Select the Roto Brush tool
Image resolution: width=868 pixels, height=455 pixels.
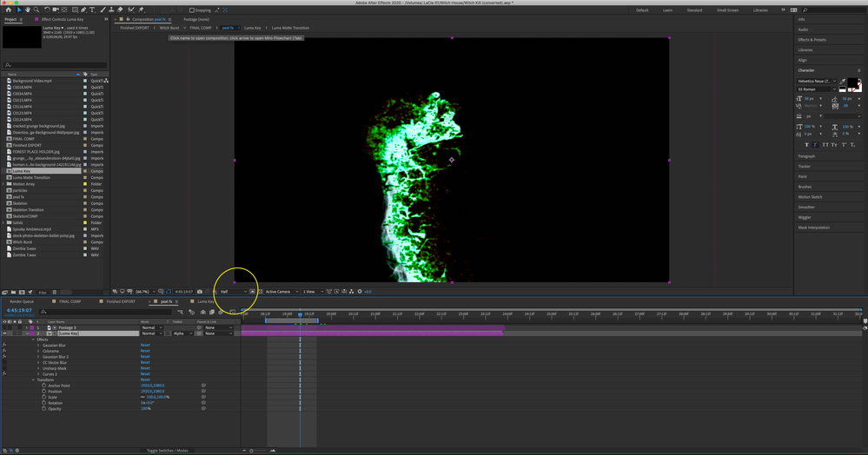(x=131, y=10)
